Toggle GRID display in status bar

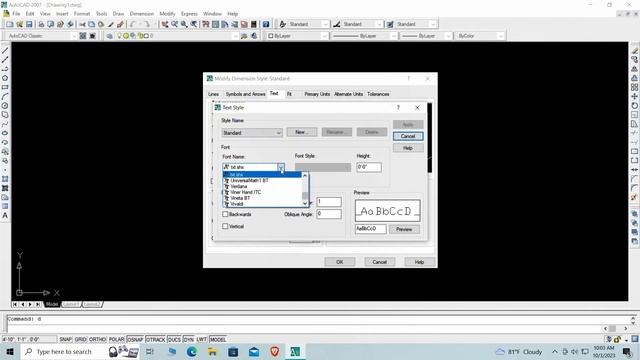click(80, 340)
